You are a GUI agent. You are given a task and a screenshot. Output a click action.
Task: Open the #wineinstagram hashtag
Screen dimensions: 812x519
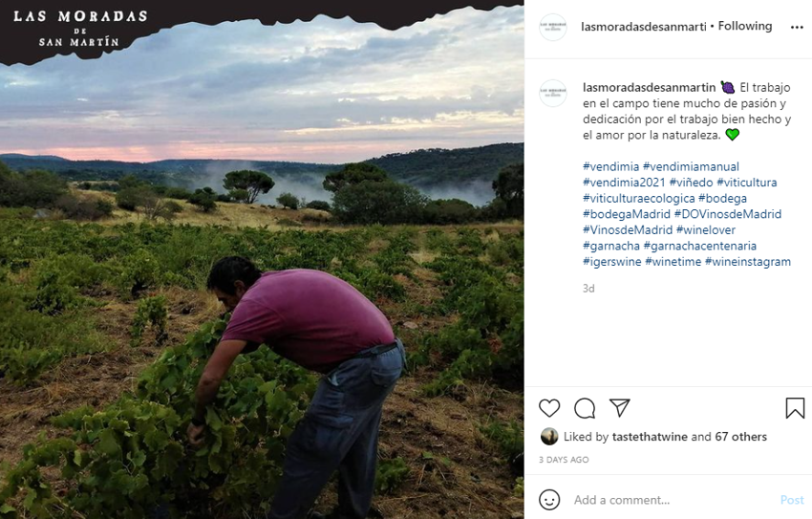(748, 262)
